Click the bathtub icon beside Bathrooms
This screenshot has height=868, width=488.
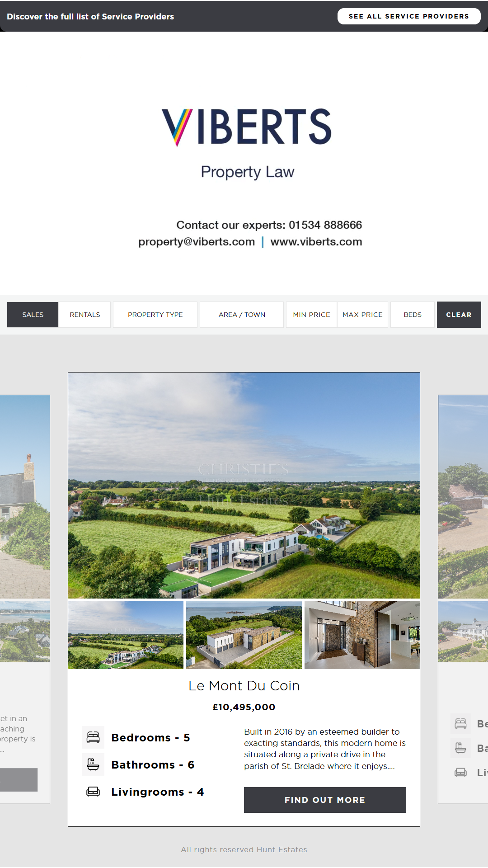[93, 764]
